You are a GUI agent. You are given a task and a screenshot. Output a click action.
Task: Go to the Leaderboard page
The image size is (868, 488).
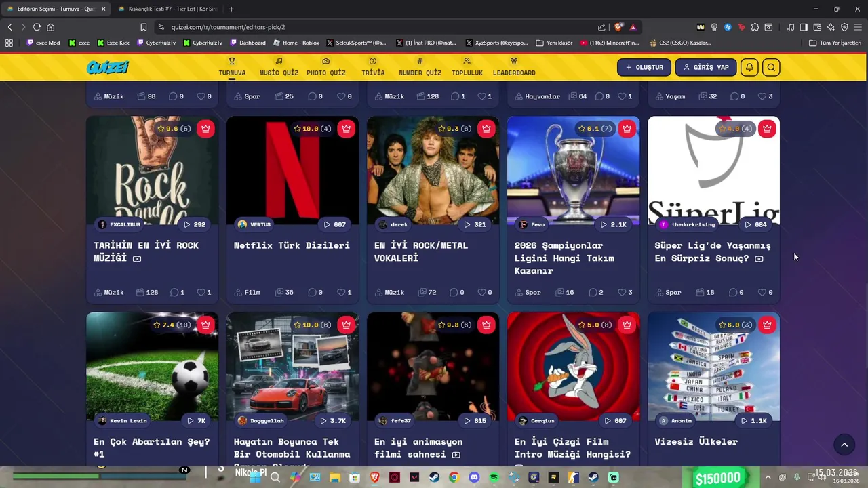[x=514, y=67]
